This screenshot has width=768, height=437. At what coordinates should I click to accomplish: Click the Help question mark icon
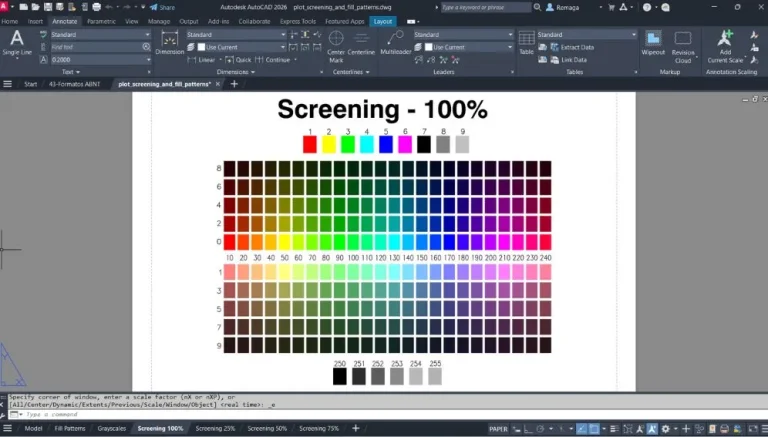tap(647, 7)
